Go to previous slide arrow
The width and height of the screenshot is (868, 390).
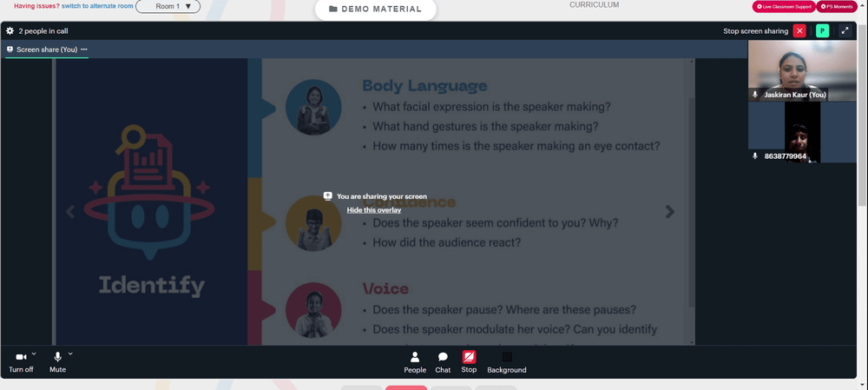(70, 212)
